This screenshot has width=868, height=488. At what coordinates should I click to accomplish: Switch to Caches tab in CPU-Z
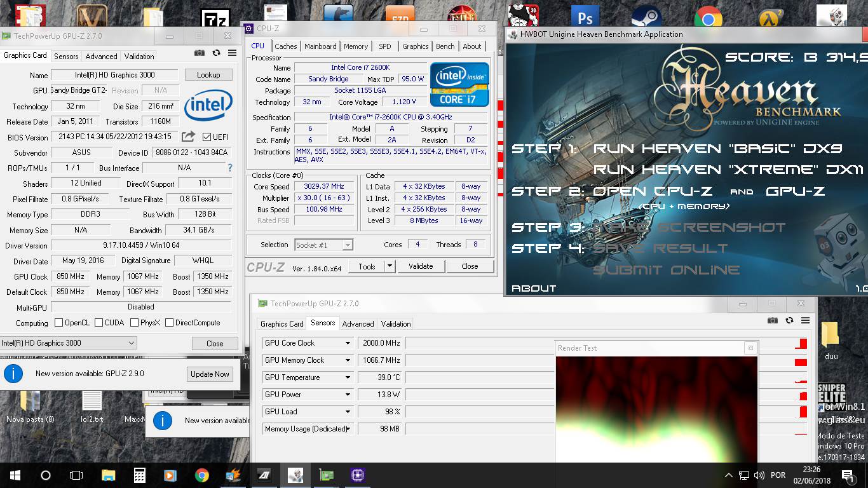[x=285, y=46]
